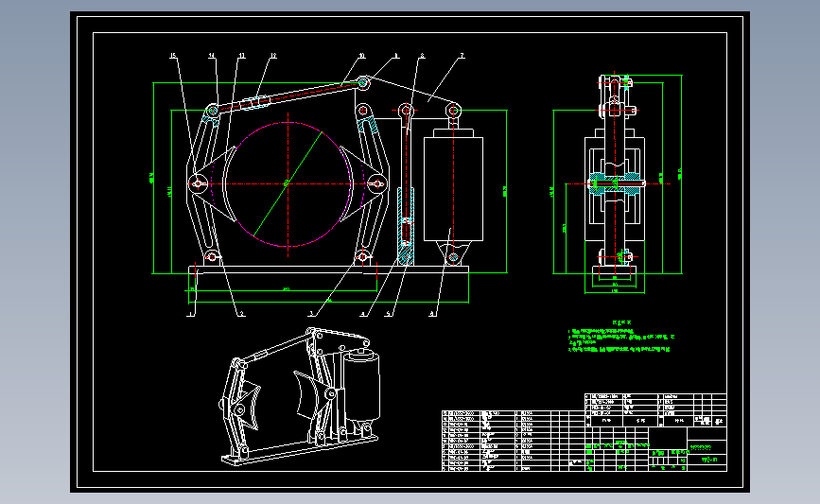
Task: Click the part callout number 14
Action: tap(212, 56)
